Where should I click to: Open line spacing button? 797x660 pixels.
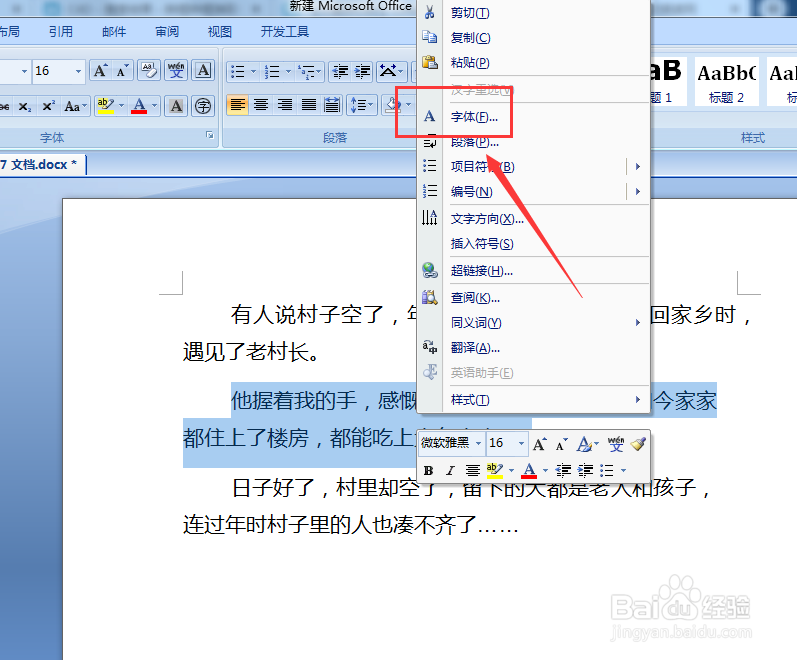(362, 105)
